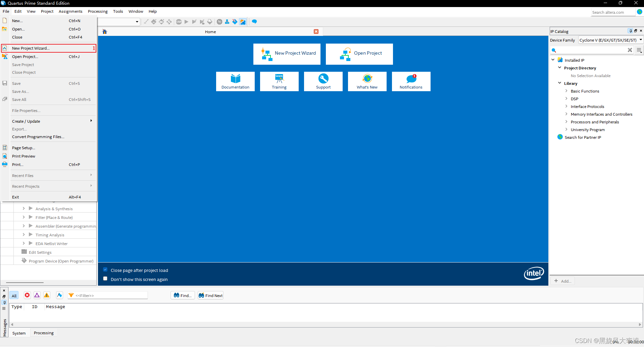
Task: Clear the IP Catalog search field
Action: tap(630, 50)
